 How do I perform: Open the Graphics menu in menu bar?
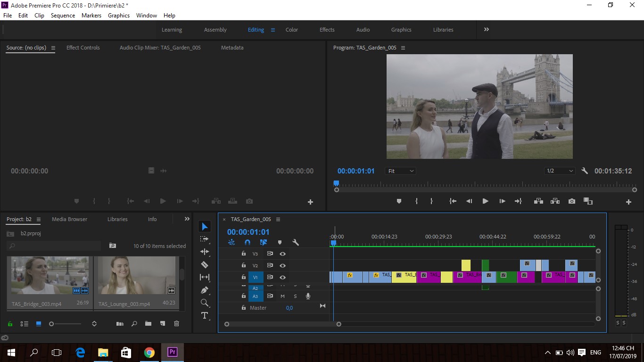pyautogui.click(x=119, y=15)
